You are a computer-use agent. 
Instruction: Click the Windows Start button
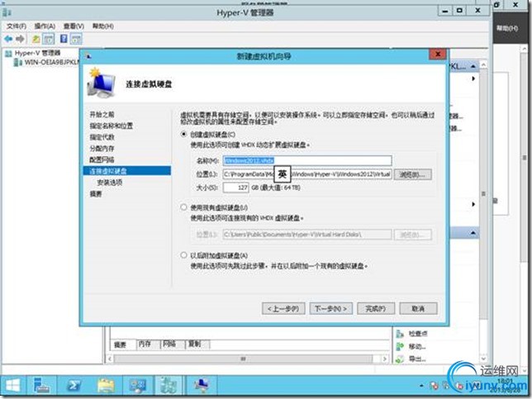click(13, 386)
